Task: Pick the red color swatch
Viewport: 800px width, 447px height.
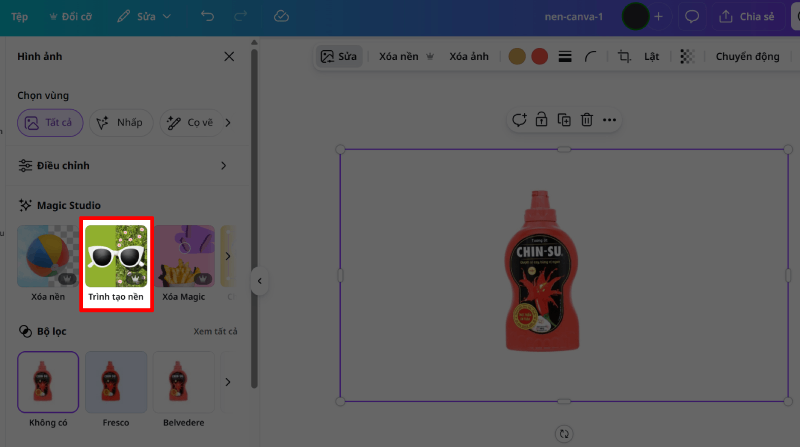Action: [539, 57]
